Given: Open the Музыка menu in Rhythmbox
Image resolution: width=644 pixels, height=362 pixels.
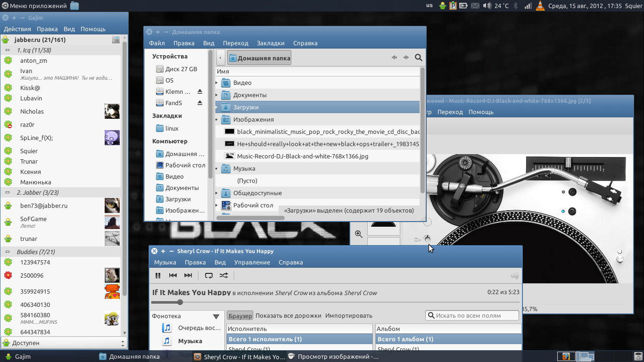Looking at the screenshot, I should tap(165, 263).
